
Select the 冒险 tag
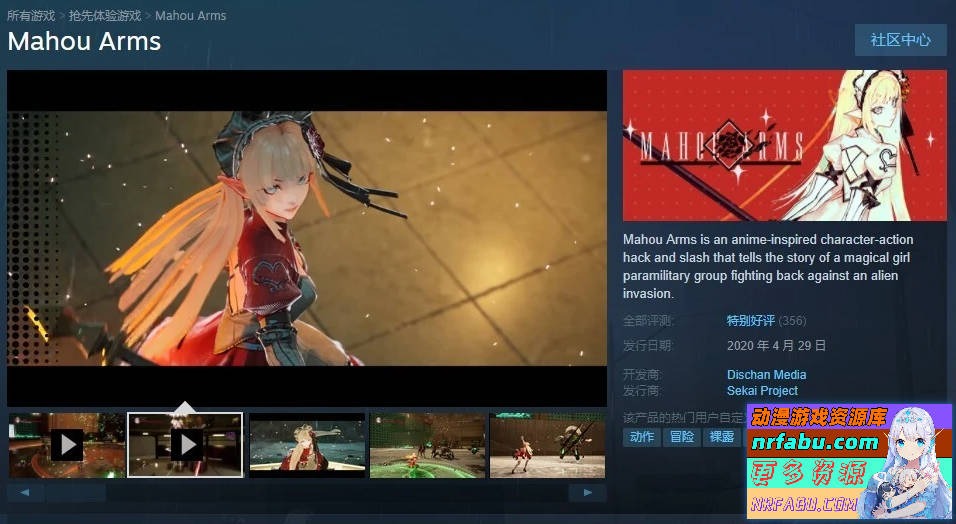[x=681, y=437]
